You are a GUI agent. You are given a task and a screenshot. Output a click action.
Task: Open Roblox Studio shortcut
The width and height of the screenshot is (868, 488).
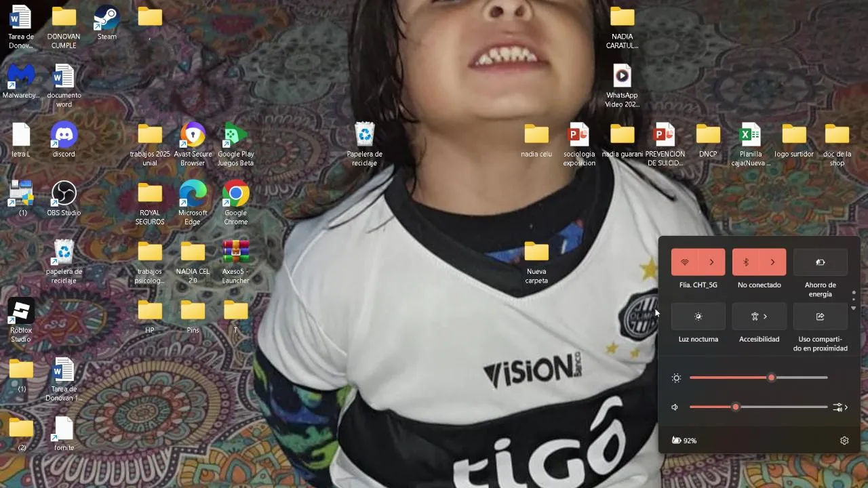click(21, 321)
